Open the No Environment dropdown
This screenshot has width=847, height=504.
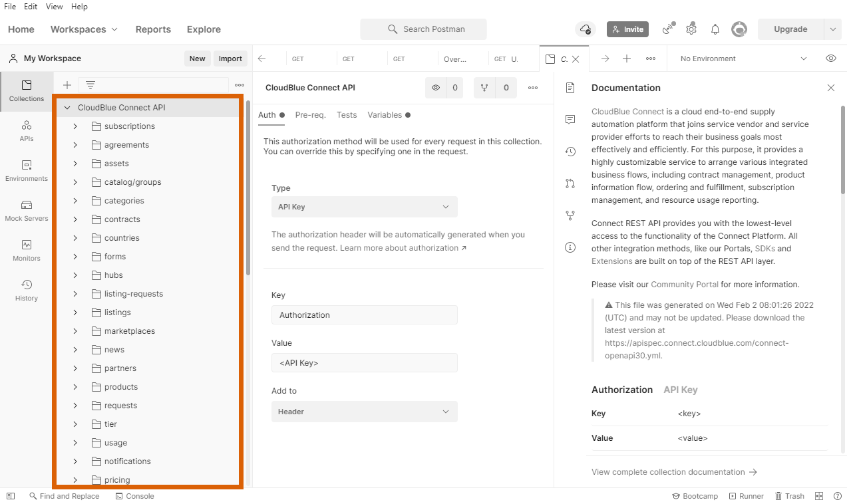tap(743, 59)
